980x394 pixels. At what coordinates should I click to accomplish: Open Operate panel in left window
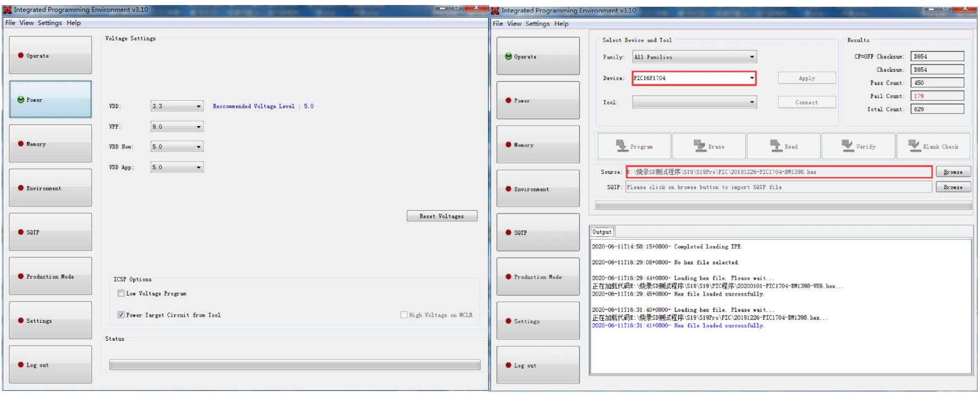[50, 55]
